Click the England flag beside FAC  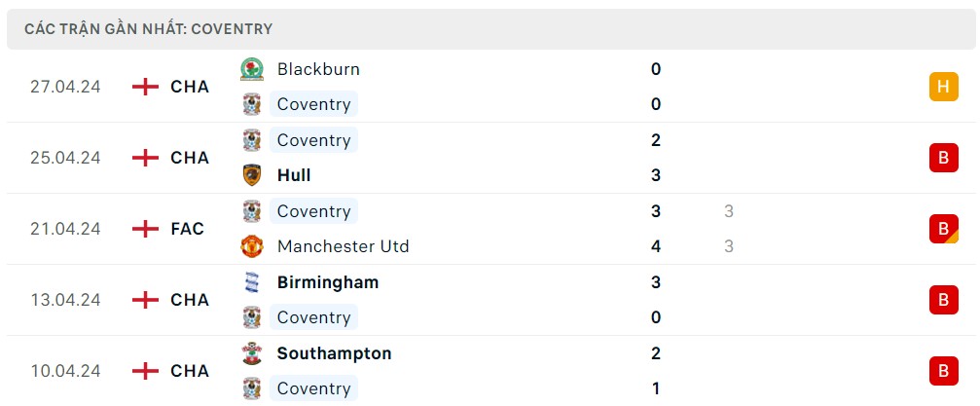[x=146, y=229]
